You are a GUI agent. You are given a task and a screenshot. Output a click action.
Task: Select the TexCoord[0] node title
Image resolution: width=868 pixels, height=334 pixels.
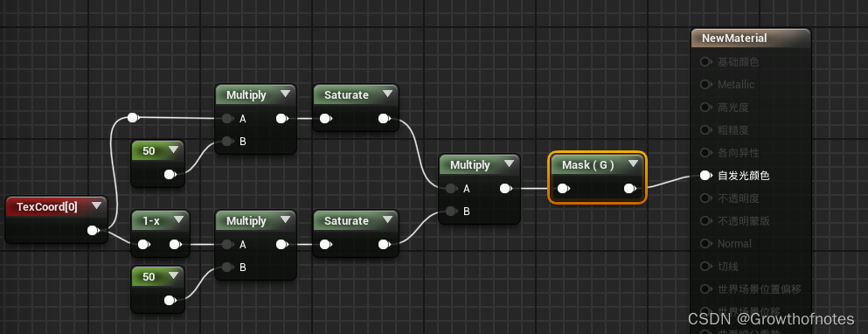click(x=47, y=206)
